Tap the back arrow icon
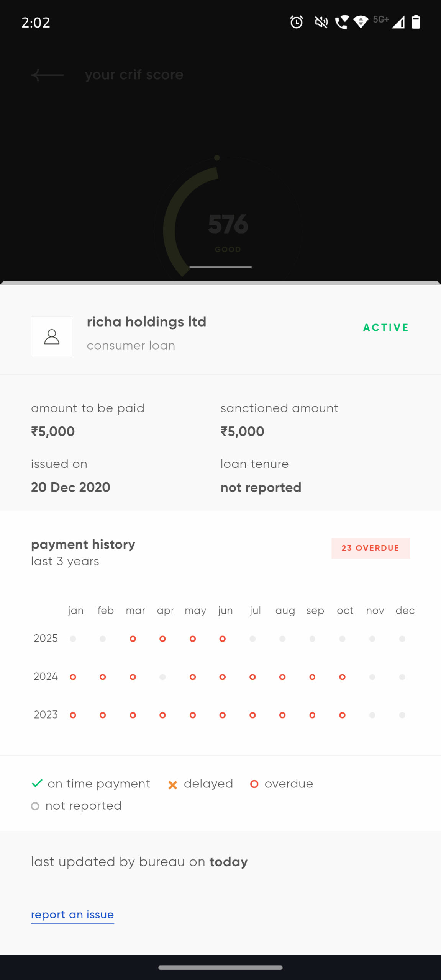The image size is (441, 980). [47, 75]
